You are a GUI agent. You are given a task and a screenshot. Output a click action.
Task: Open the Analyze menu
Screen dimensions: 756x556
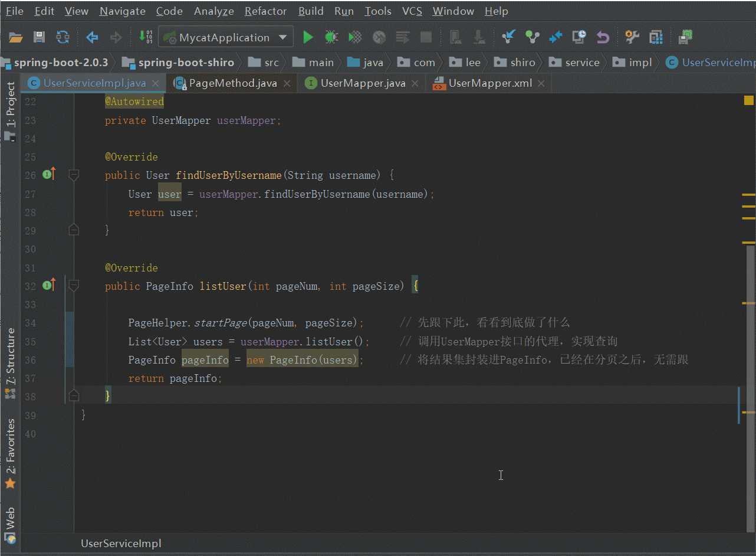coord(214,11)
